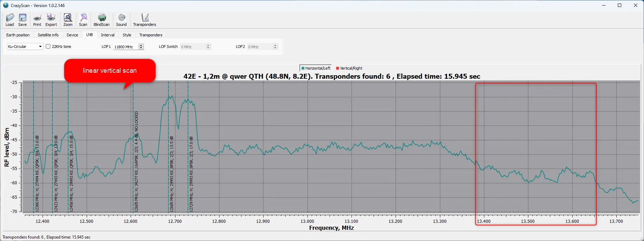
Task: Open the Earth position tab
Action: [18, 35]
